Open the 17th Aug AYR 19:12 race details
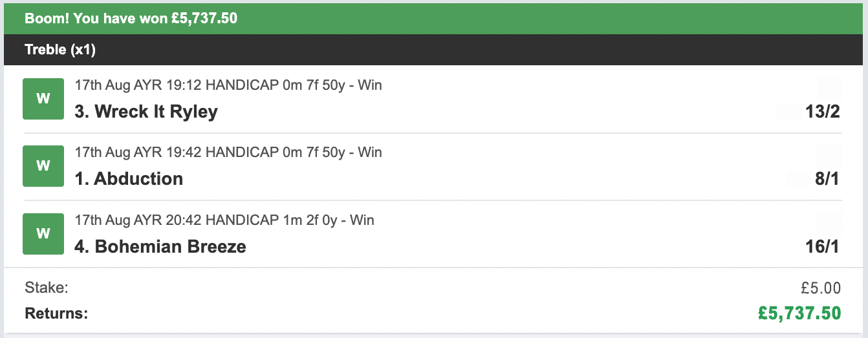This screenshot has width=868, height=338. click(228, 85)
